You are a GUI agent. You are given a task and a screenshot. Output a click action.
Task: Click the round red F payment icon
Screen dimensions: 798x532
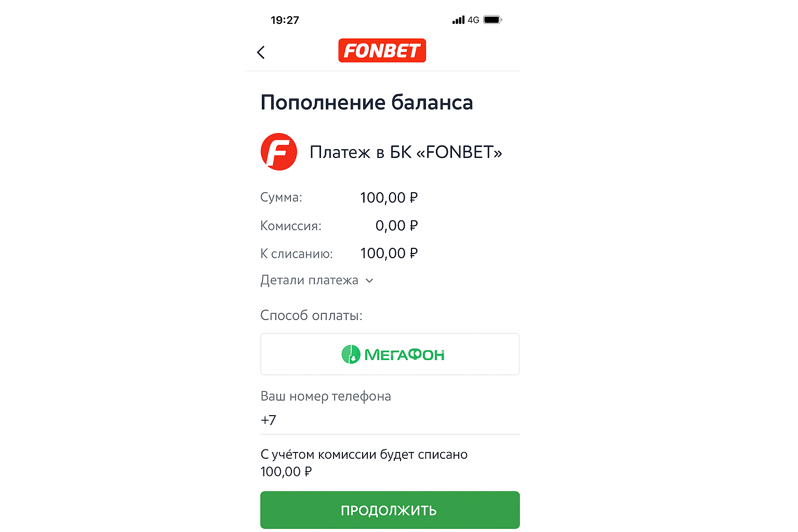[x=279, y=152]
